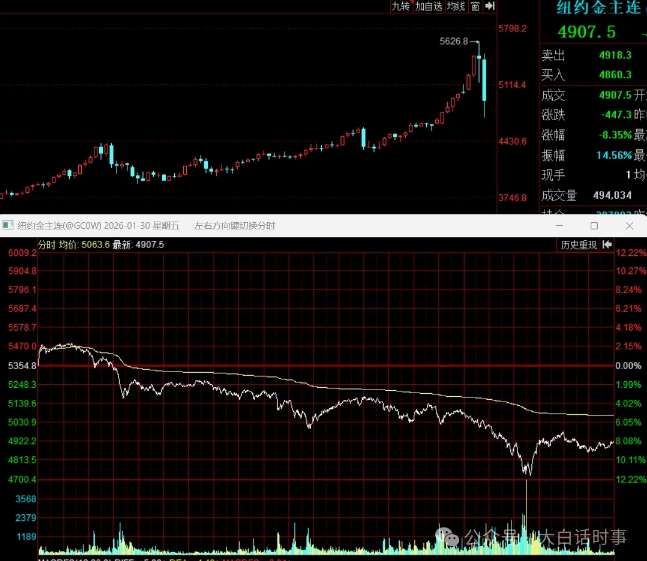Collapse the side panel with arrow icon
647x561 pixels.
click(492, 7)
